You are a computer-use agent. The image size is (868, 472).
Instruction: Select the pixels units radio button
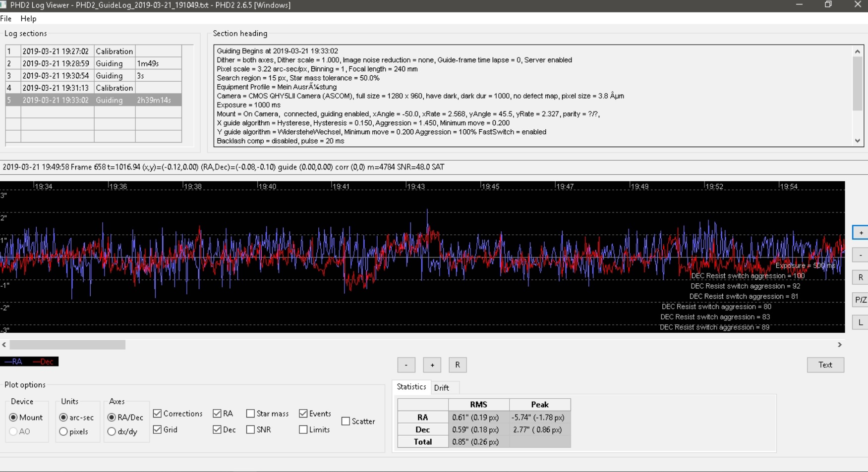tap(63, 432)
